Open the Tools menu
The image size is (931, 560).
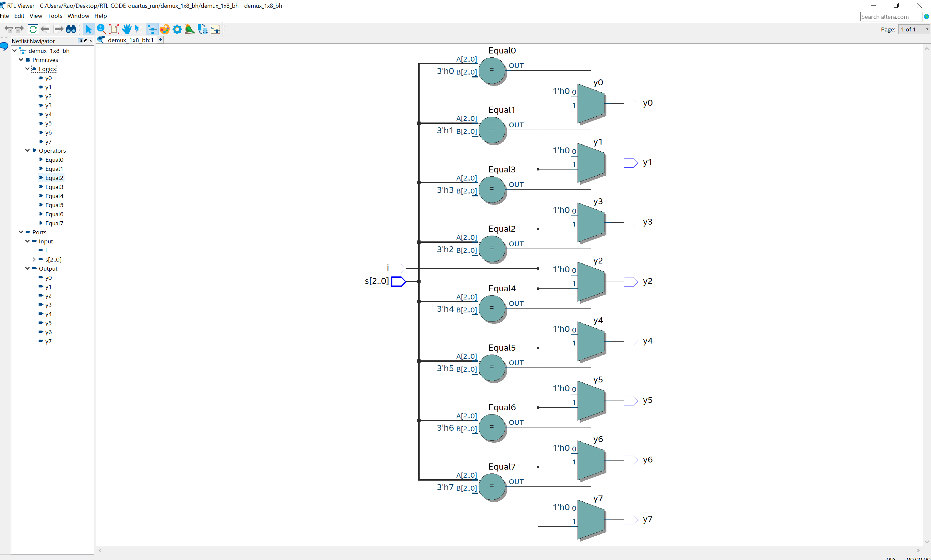point(54,16)
